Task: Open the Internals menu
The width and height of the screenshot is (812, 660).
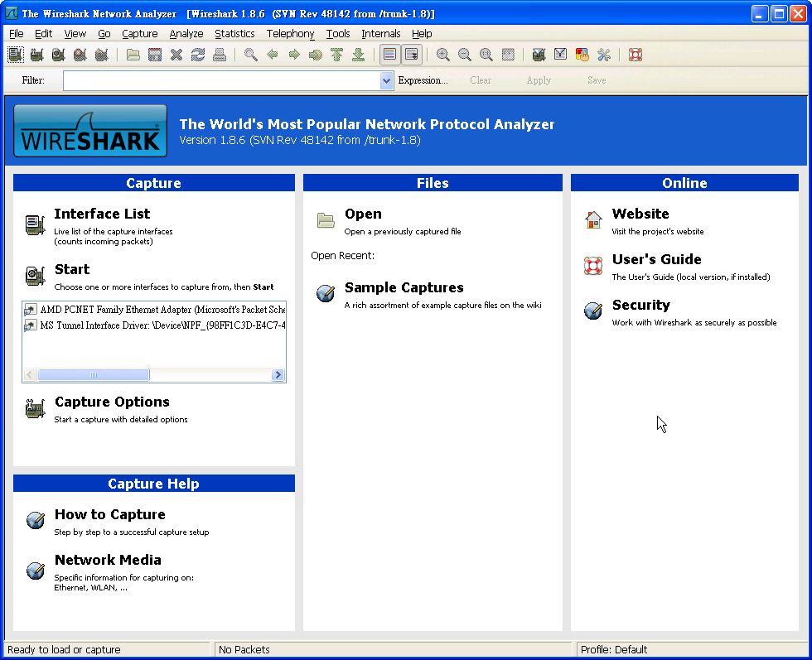Action: click(x=381, y=34)
